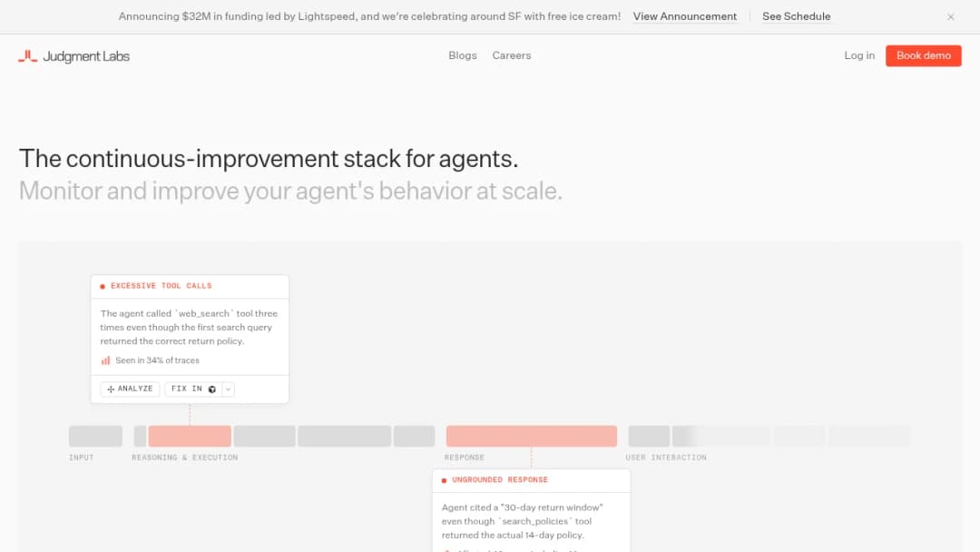Viewport: 980px width, 552px height.
Task: Select the highlighted red Response segment
Action: point(531,436)
